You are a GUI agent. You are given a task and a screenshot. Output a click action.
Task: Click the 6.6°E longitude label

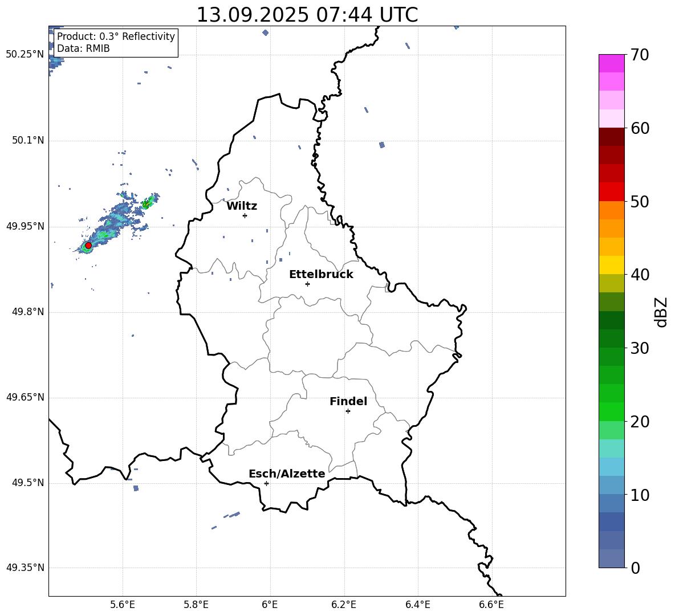(x=491, y=605)
